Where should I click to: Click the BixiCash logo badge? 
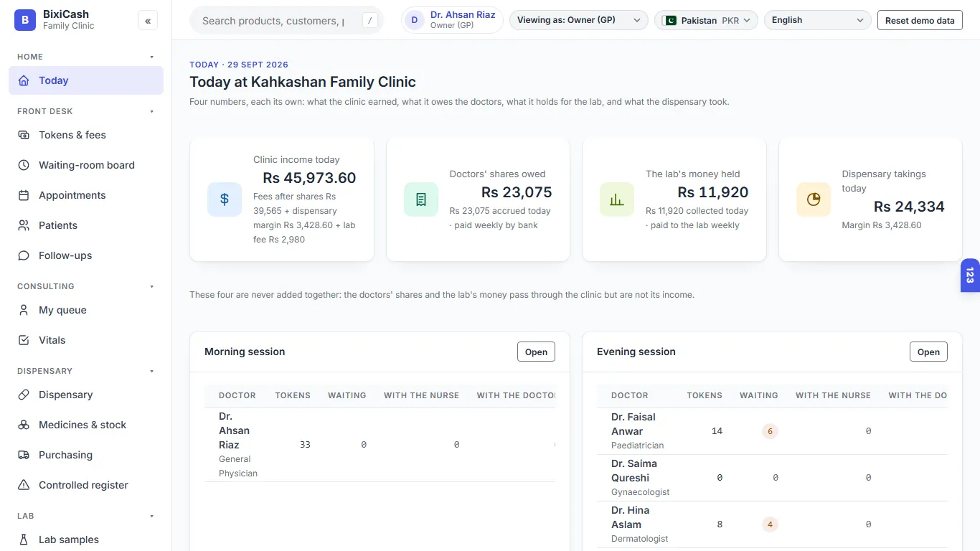click(25, 20)
